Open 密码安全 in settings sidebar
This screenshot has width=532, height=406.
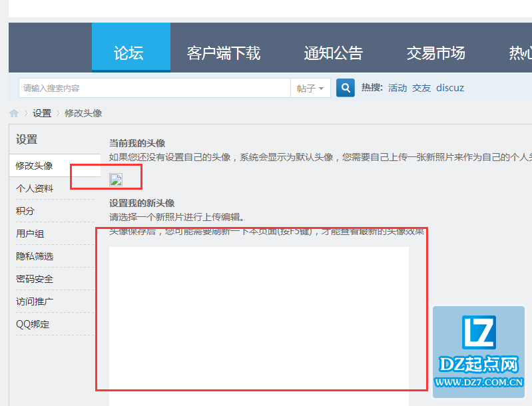35,279
